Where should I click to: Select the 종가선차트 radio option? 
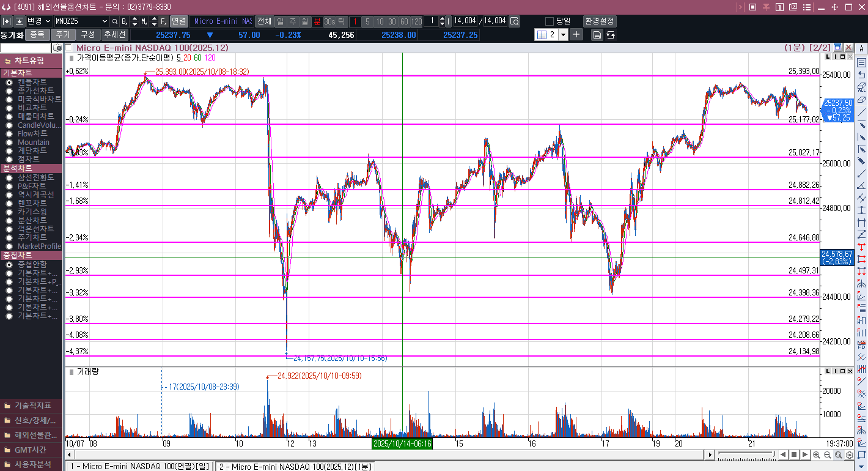tap(10, 91)
